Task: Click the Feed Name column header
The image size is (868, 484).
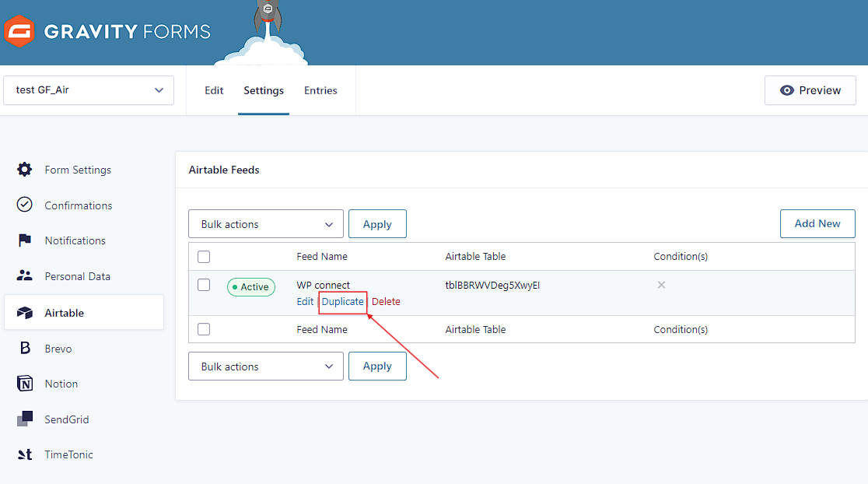Action: (x=322, y=257)
